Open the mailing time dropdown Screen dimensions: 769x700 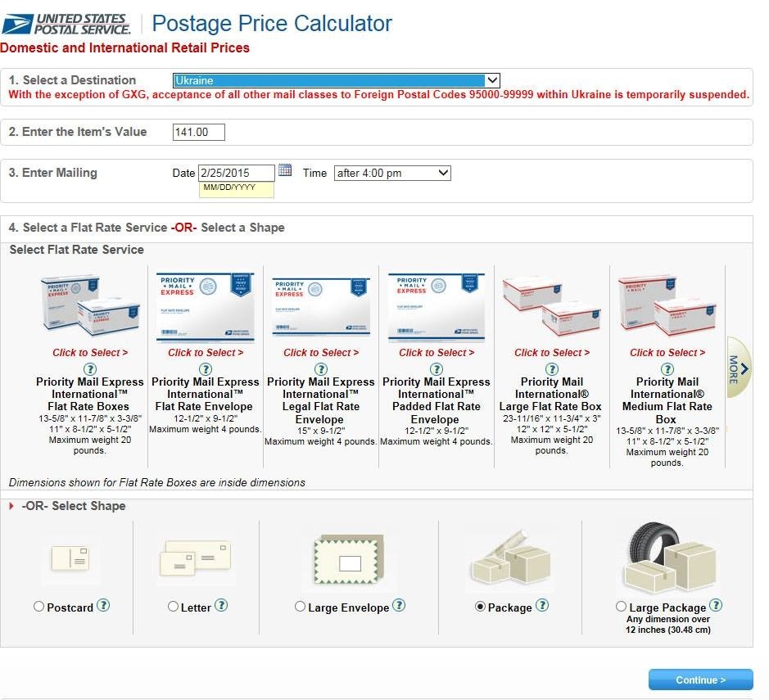(x=392, y=173)
